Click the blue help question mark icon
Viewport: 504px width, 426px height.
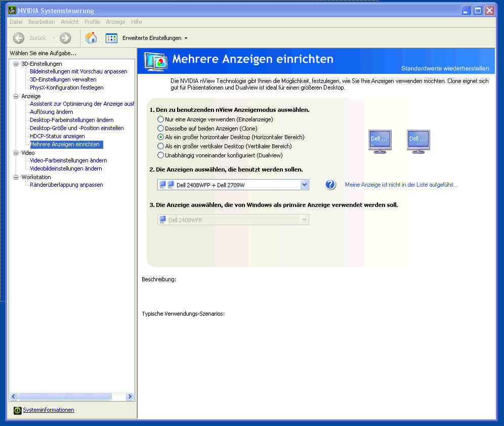coord(330,184)
